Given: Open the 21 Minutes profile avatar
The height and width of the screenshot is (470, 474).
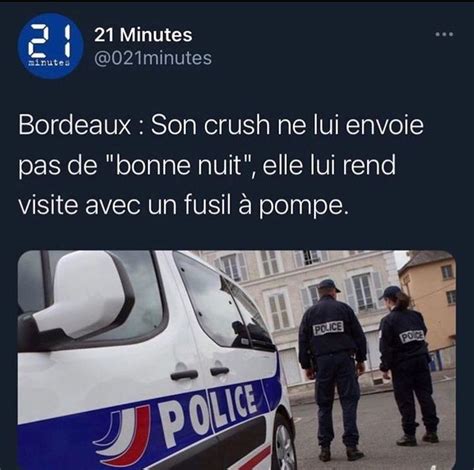Looking at the screenshot, I should (x=50, y=45).
